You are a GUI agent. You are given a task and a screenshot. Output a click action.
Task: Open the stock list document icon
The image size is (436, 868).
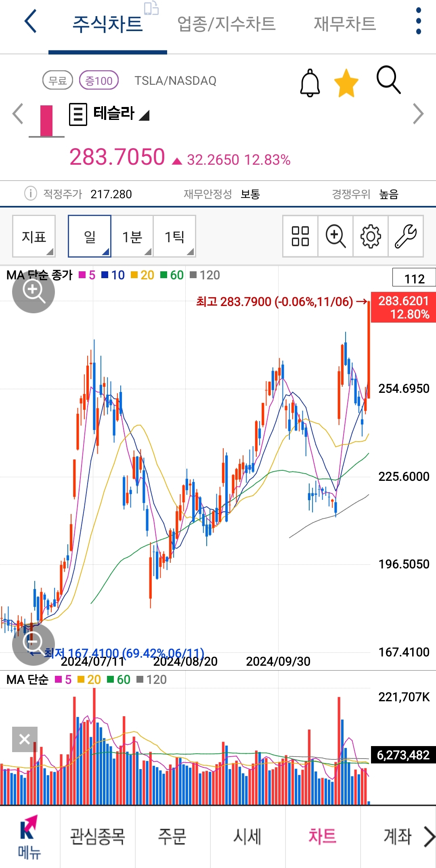point(78,114)
